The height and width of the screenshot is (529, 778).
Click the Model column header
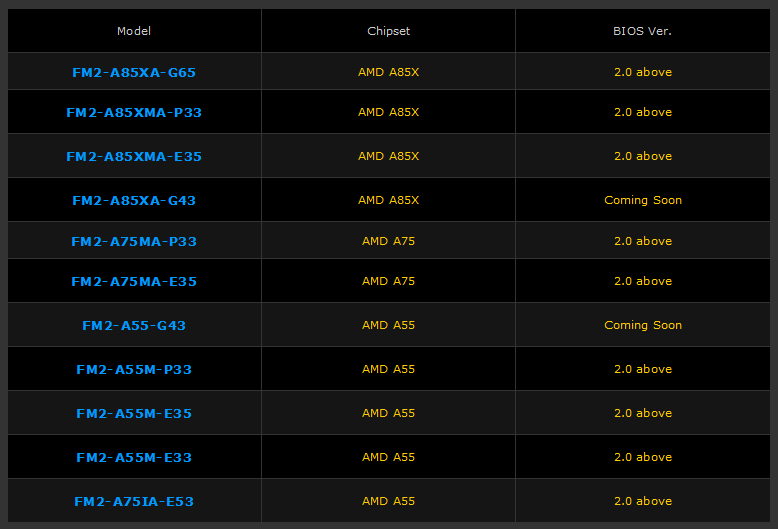pyautogui.click(x=134, y=31)
